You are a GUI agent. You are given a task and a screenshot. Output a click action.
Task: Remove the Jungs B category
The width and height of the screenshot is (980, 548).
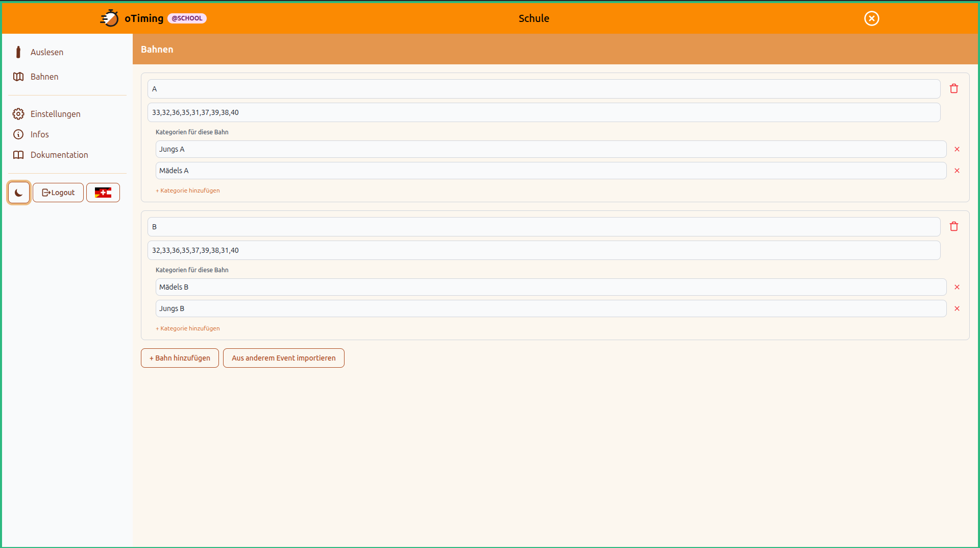coord(957,308)
